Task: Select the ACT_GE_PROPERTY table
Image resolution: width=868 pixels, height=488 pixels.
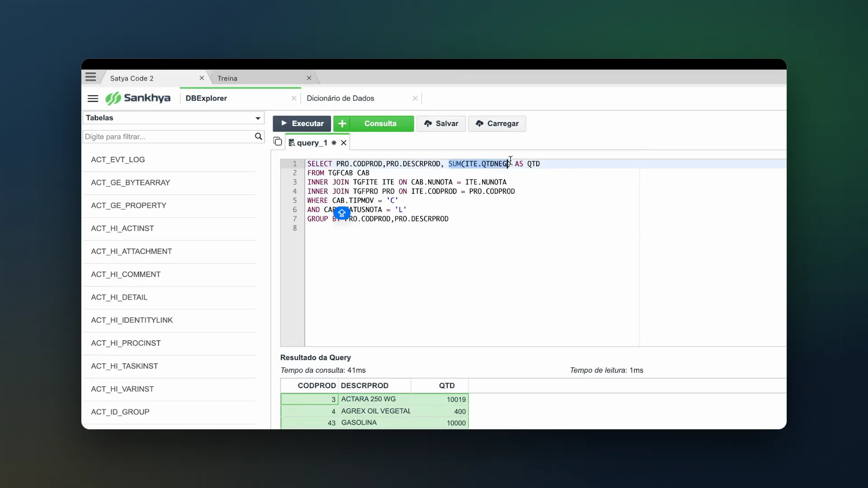Action: click(169, 206)
